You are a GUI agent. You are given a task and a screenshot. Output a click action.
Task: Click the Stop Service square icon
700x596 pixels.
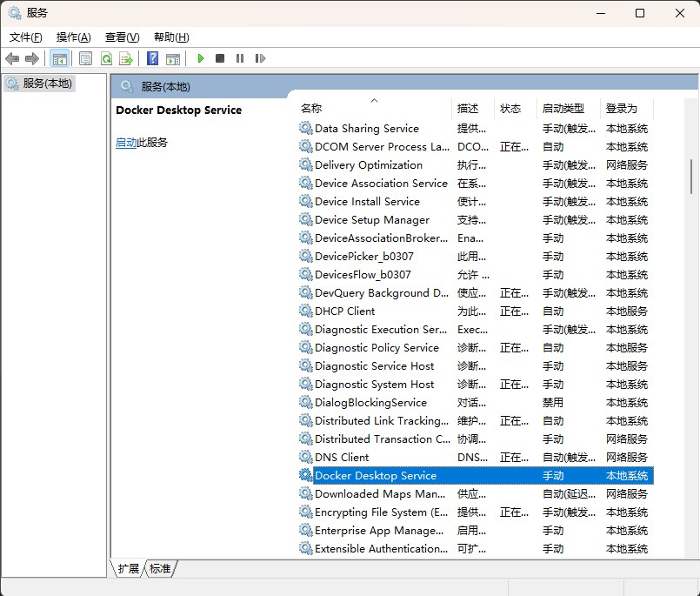220,58
